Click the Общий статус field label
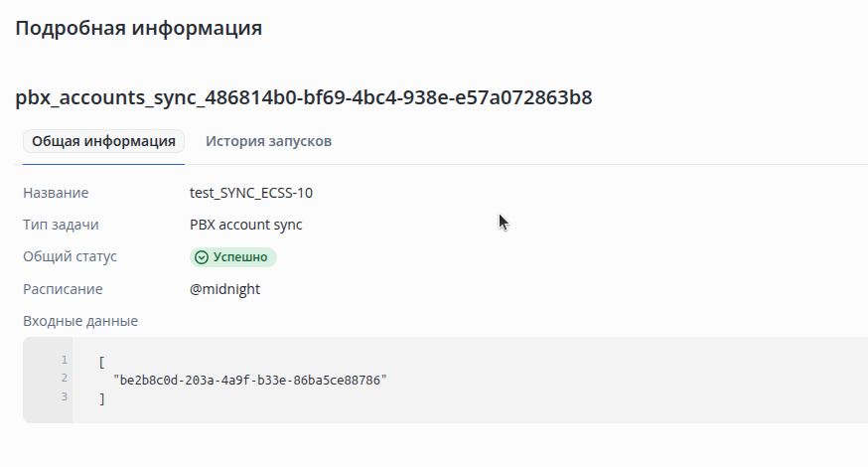 [x=70, y=257]
